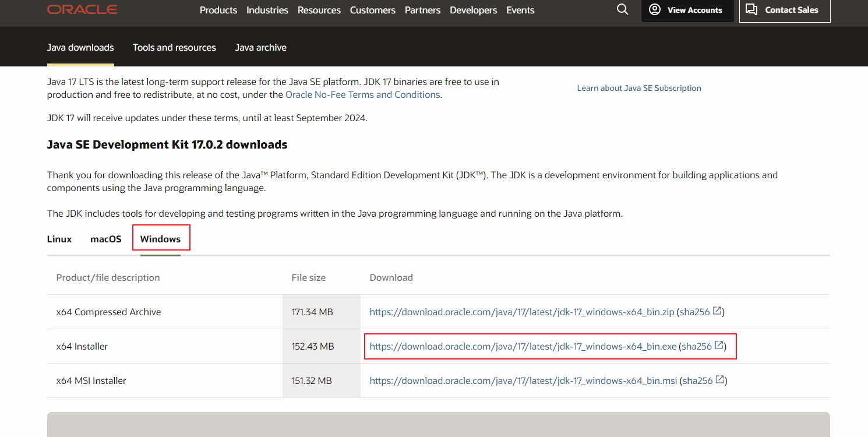Image resolution: width=868 pixels, height=437 pixels.
Task: Open Learn about Java SE Subscription link
Action: pos(639,88)
